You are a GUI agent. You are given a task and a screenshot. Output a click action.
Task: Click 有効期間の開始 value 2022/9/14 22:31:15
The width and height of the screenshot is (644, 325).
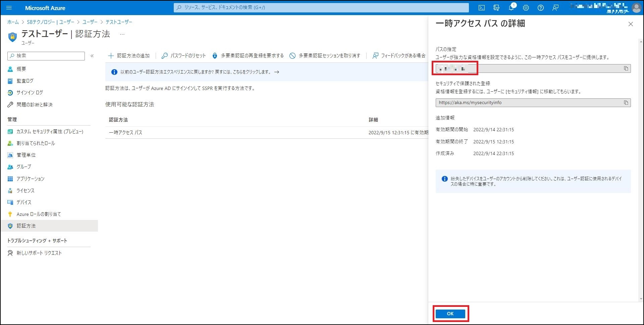click(x=493, y=130)
